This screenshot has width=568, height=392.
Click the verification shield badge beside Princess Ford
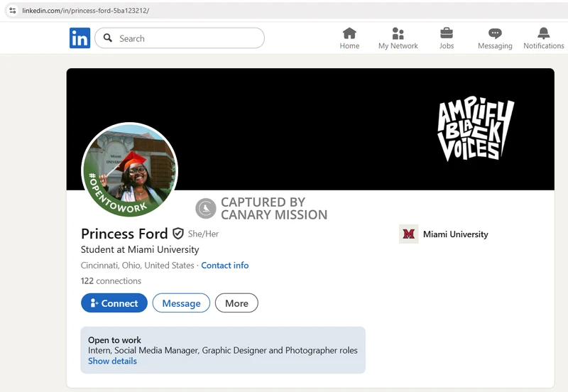178,234
